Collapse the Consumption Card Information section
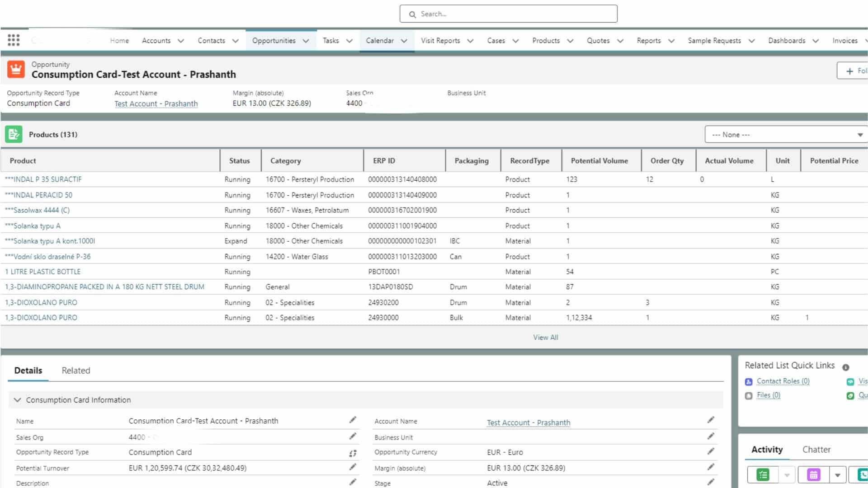Viewport: 868px width, 488px height. [x=18, y=400]
